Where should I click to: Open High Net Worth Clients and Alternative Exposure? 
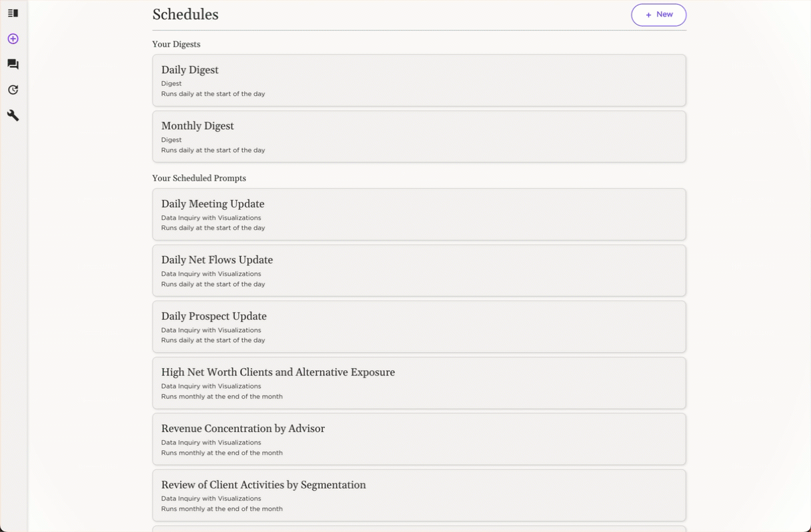pos(419,383)
